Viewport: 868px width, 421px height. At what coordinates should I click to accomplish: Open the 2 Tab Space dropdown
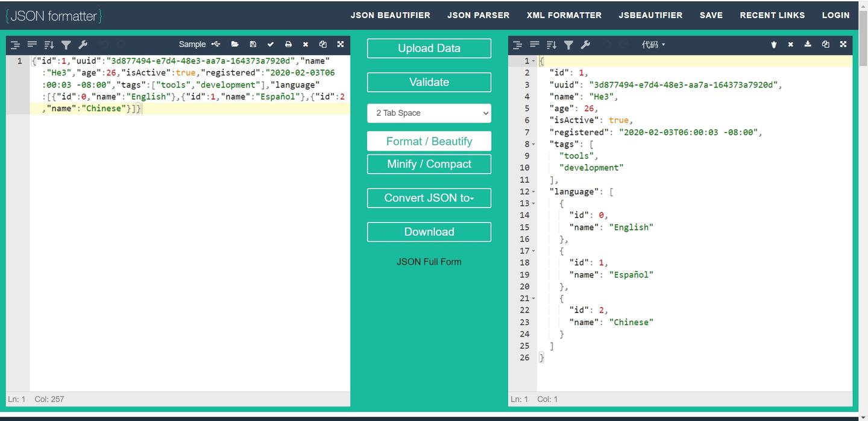(429, 113)
